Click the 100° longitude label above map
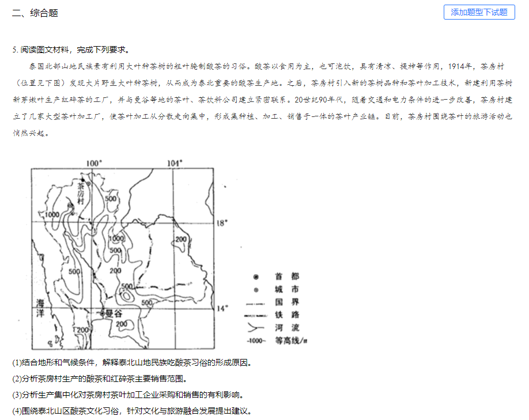529x420 pixels. pos(94,163)
